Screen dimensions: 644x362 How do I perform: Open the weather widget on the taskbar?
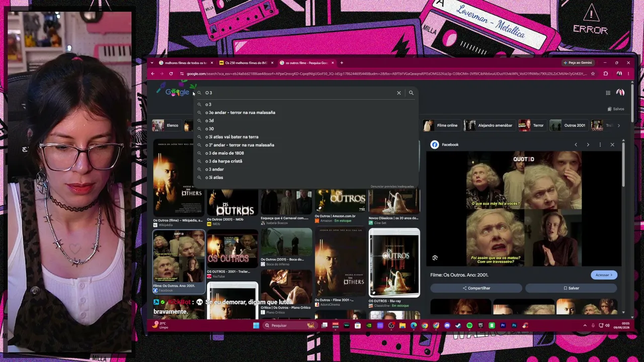[161, 325]
